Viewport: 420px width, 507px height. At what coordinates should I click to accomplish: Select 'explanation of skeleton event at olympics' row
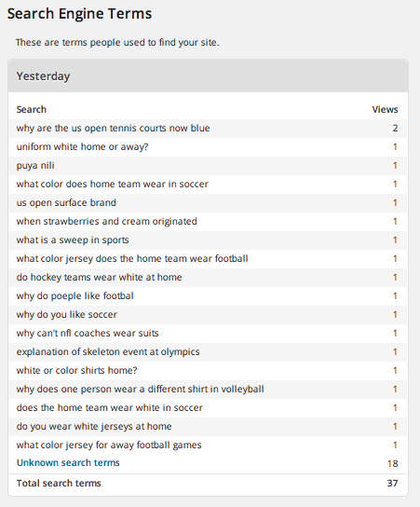point(208,351)
